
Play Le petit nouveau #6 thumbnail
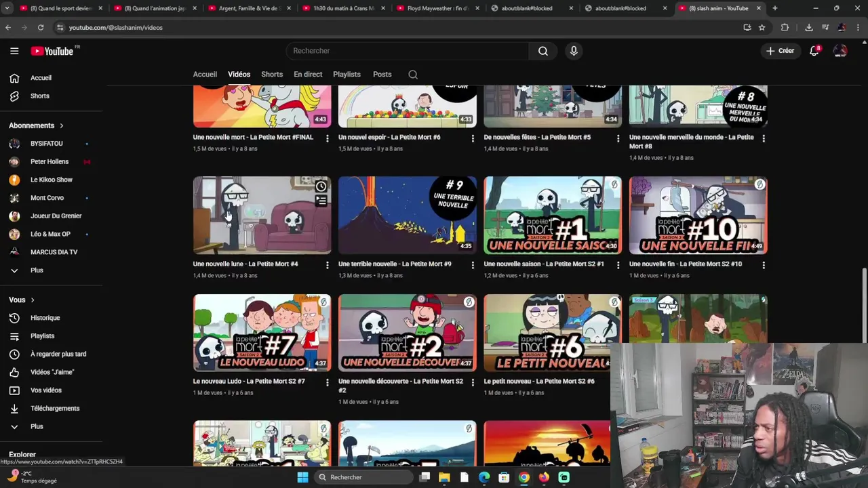(553, 333)
